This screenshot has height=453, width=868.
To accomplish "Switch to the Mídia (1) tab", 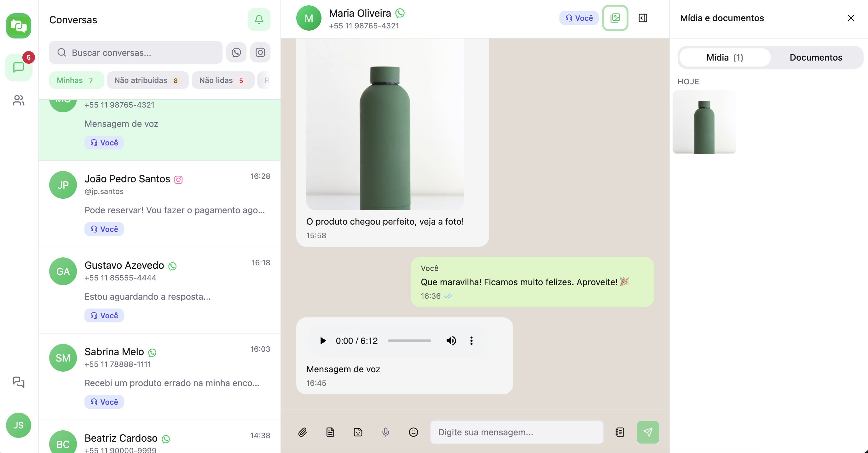I will point(725,57).
